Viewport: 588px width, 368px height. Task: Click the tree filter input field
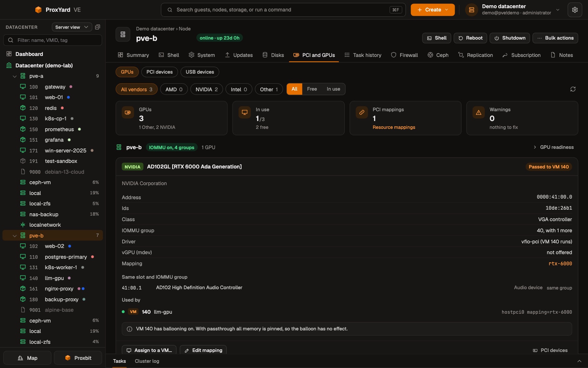(53, 40)
